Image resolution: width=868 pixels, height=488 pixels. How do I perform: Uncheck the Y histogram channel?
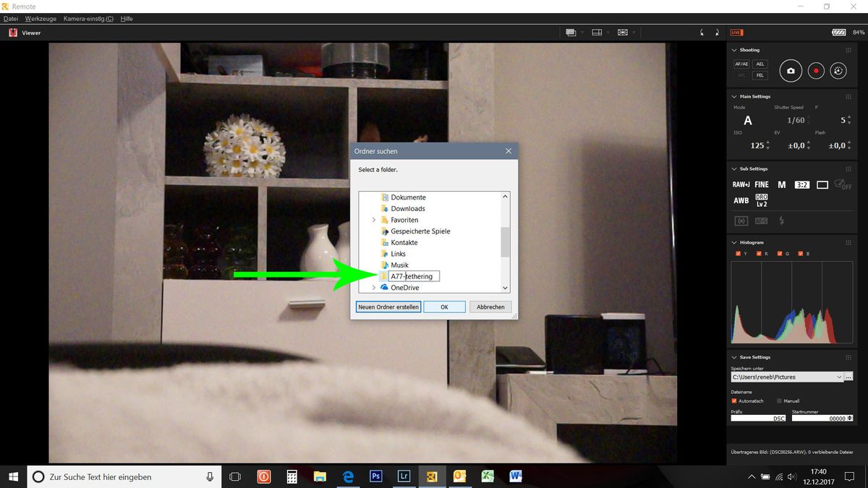point(738,254)
